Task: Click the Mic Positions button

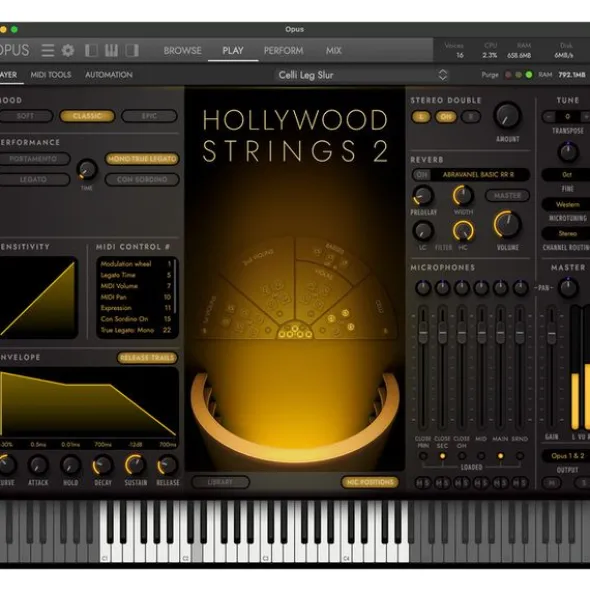Action: (369, 482)
